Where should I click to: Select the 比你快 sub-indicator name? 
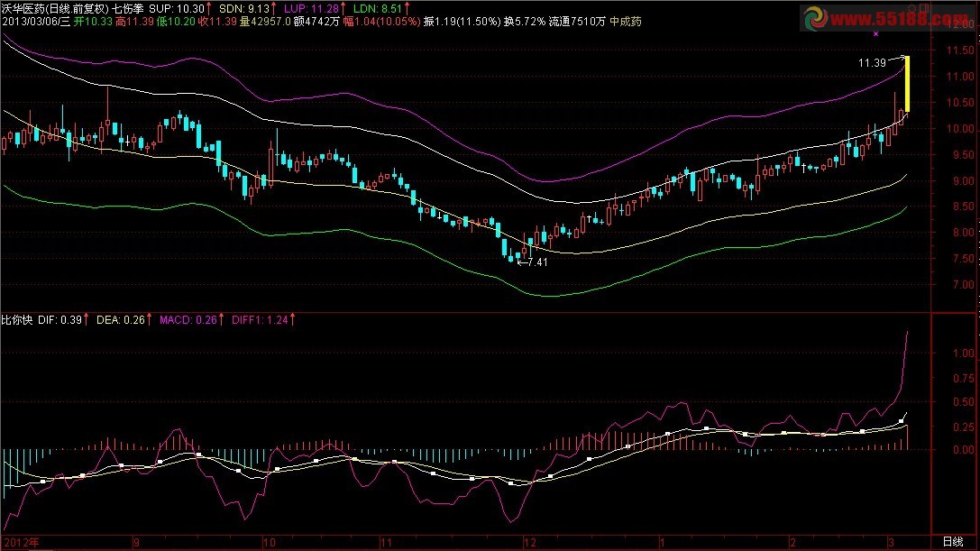(17, 319)
